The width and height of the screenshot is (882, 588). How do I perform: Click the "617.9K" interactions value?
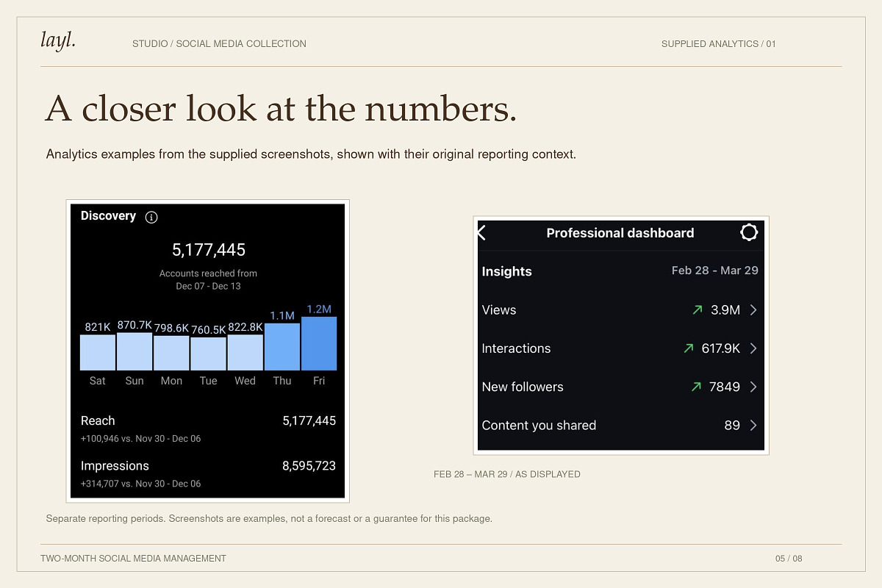(721, 348)
